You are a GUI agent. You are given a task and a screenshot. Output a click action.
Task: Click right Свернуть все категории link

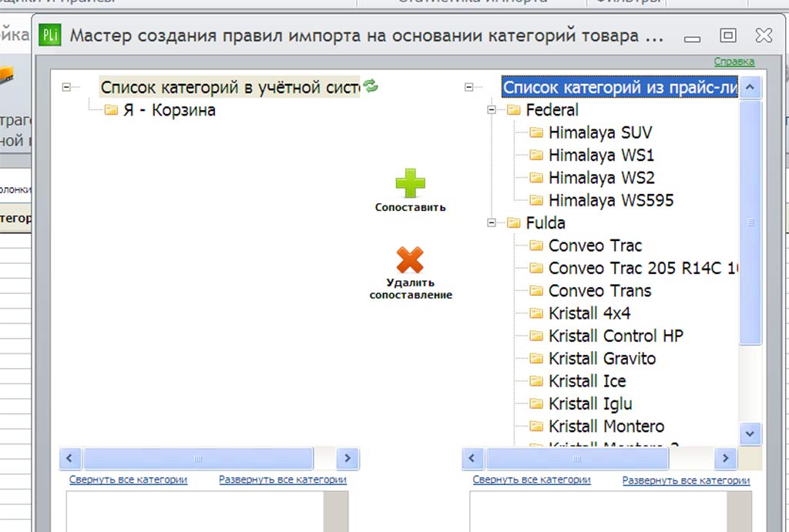532,480
